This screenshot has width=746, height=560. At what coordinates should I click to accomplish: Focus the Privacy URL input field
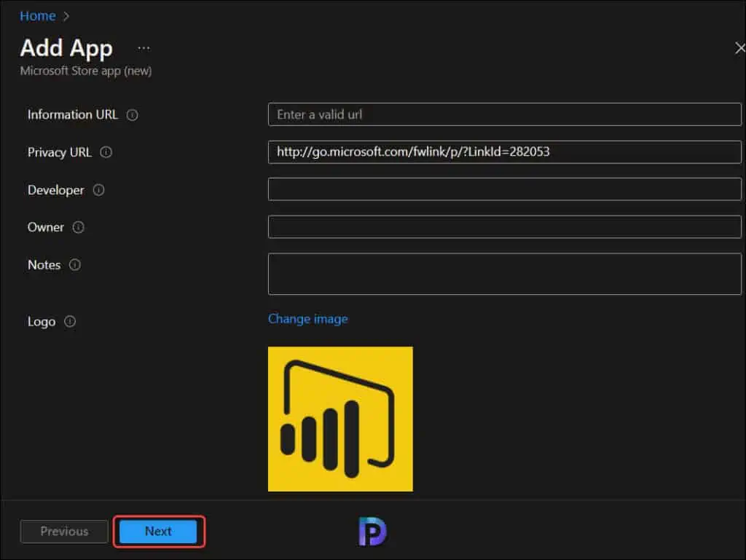coord(504,152)
